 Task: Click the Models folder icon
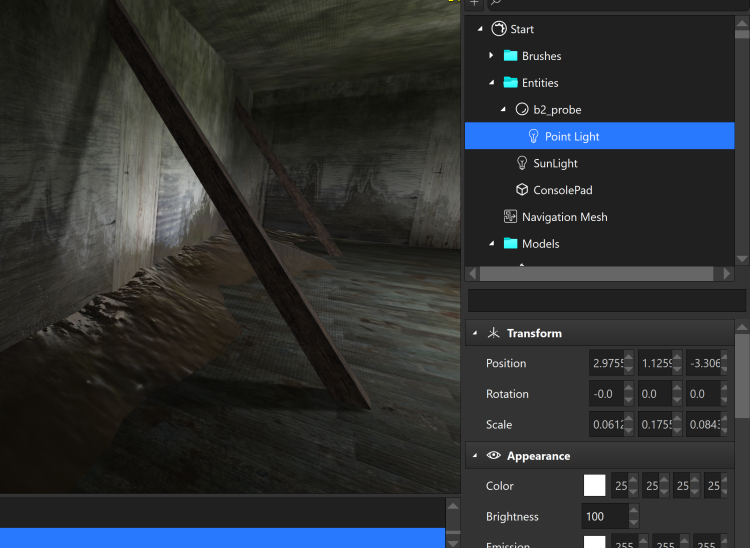[x=510, y=244]
